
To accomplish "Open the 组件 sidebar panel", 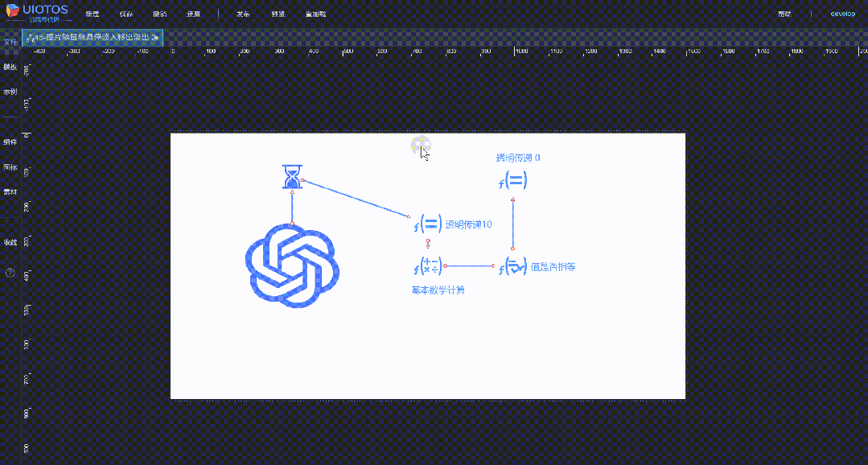I will tap(10, 142).
